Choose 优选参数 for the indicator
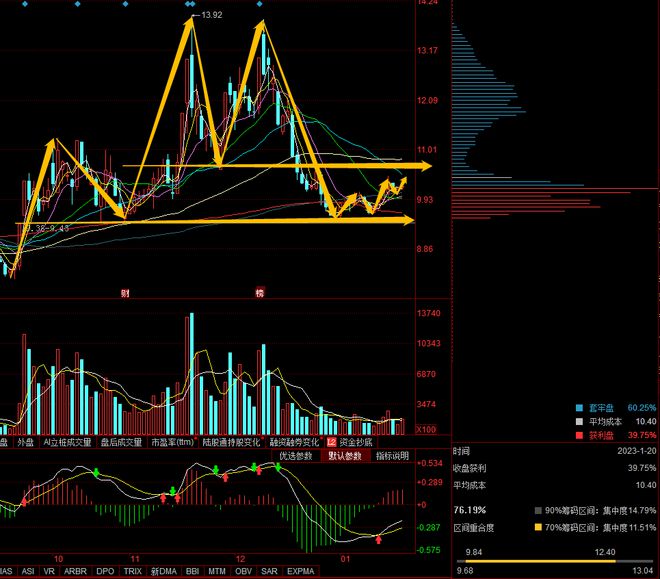 coord(296,456)
